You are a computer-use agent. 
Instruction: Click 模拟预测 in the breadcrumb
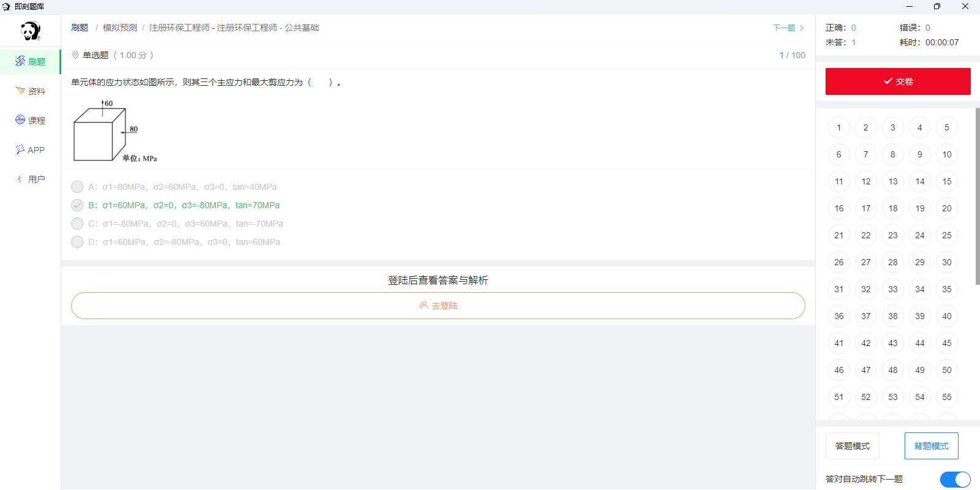point(120,28)
